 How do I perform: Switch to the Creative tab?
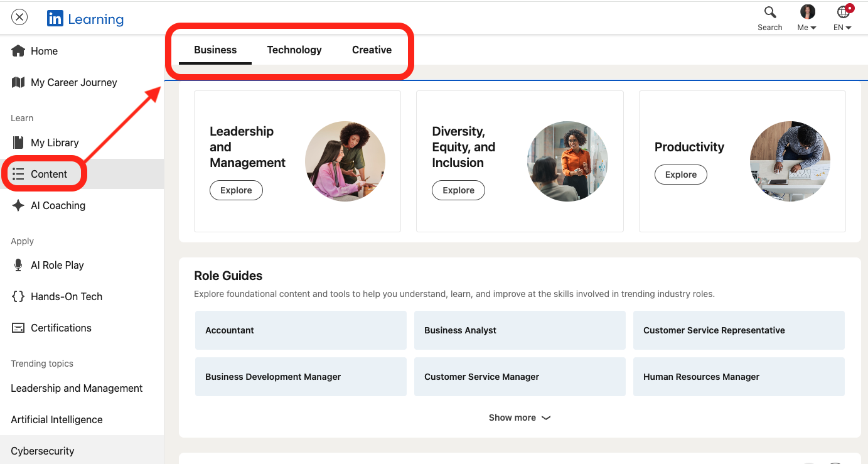(372, 50)
